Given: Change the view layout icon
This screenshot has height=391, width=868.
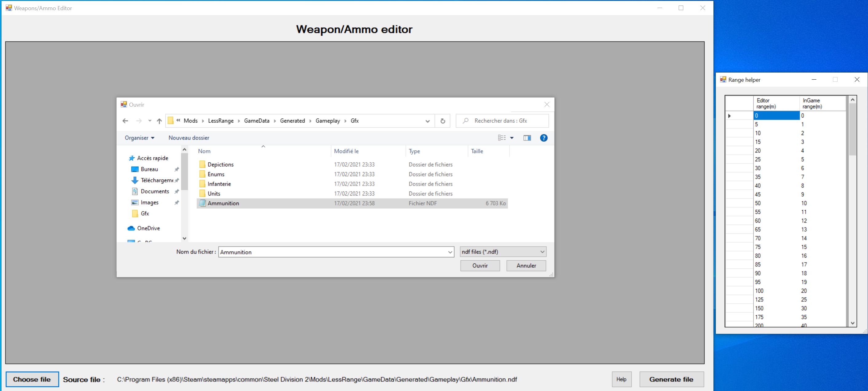Looking at the screenshot, I should point(502,138).
